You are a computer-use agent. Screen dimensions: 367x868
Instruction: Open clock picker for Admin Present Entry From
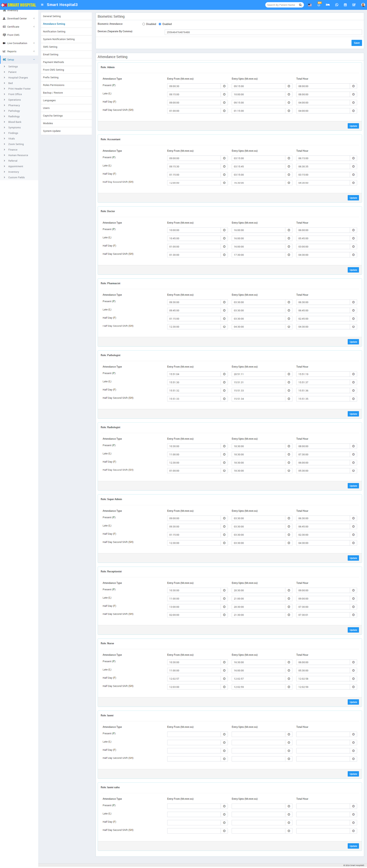(x=224, y=86)
